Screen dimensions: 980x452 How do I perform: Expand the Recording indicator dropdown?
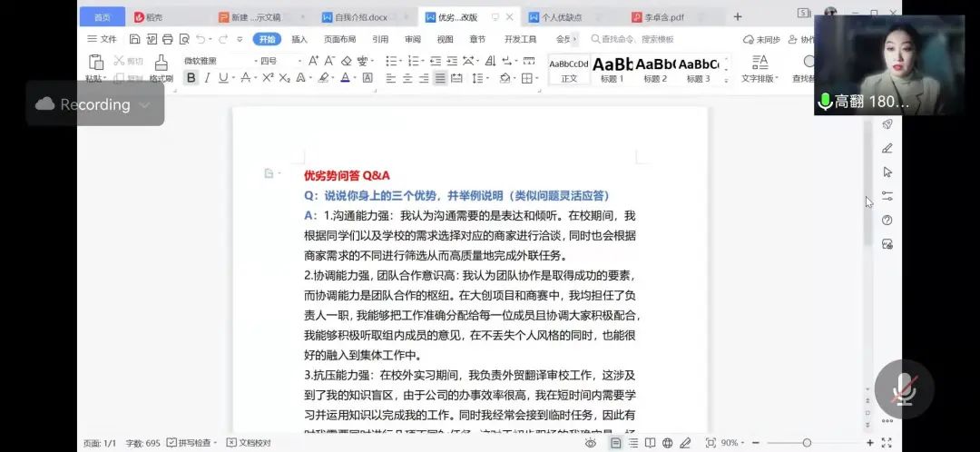tap(143, 104)
